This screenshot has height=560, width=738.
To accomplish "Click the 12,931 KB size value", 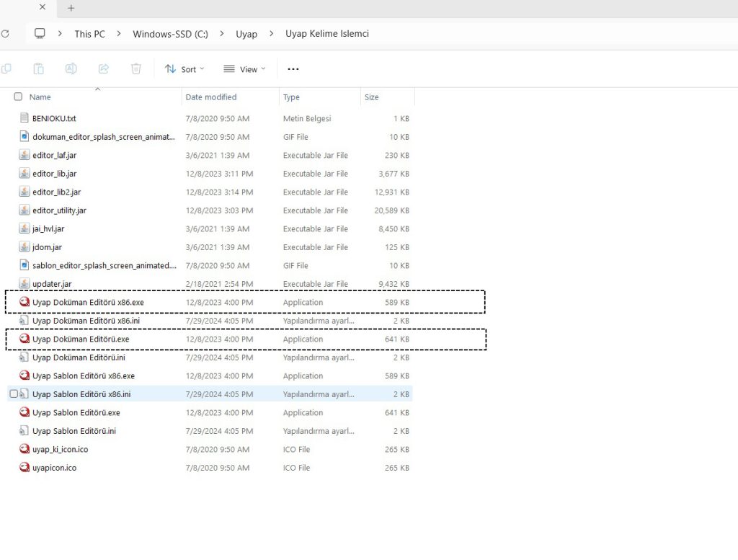I will (x=391, y=192).
